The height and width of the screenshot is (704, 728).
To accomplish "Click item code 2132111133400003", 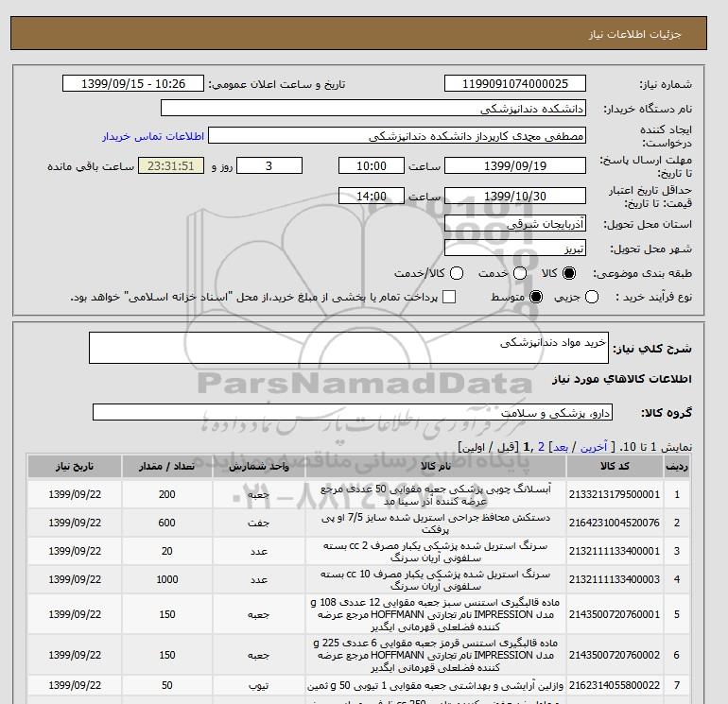I will pyautogui.click(x=615, y=579).
